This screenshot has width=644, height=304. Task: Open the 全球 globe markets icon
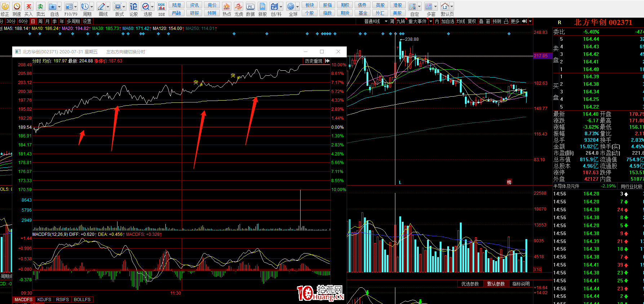point(291,6)
